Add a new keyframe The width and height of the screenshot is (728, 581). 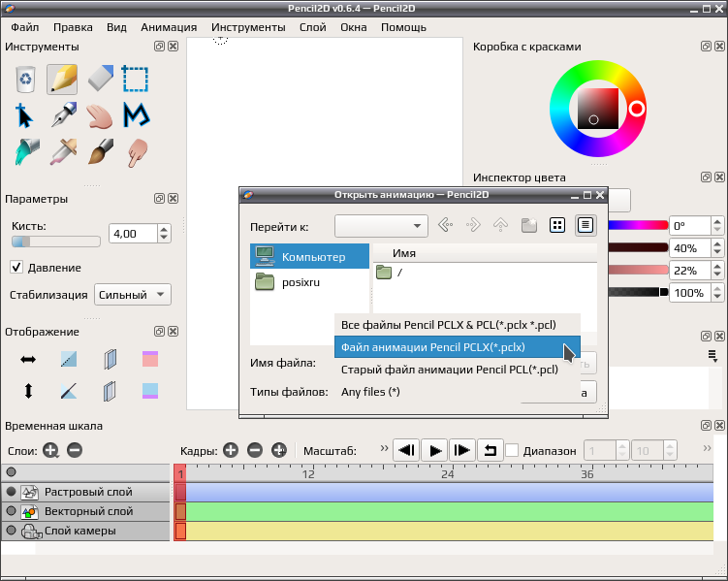point(231,450)
